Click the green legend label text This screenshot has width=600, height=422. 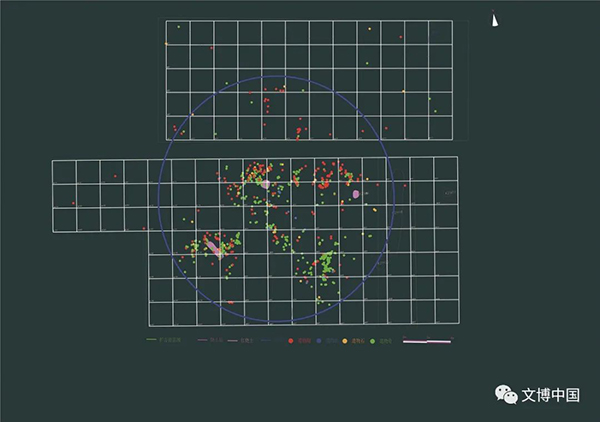(x=385, y=341)
